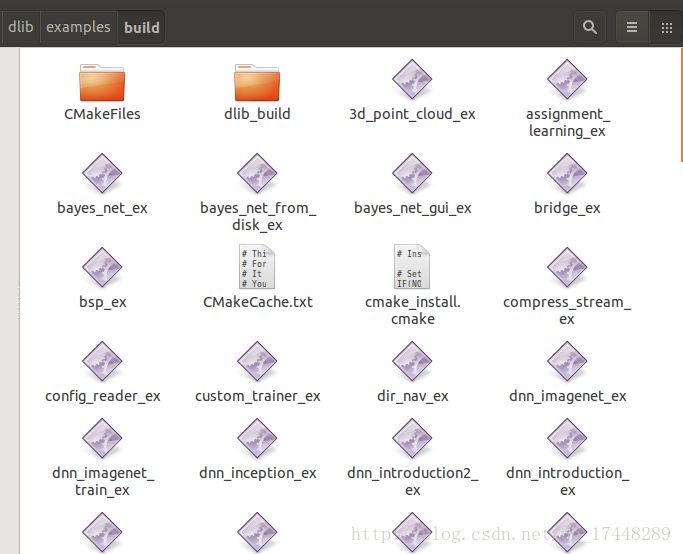Click the vertical scrollbar on right edge
The image size is (683, 554).
(680, 100)
